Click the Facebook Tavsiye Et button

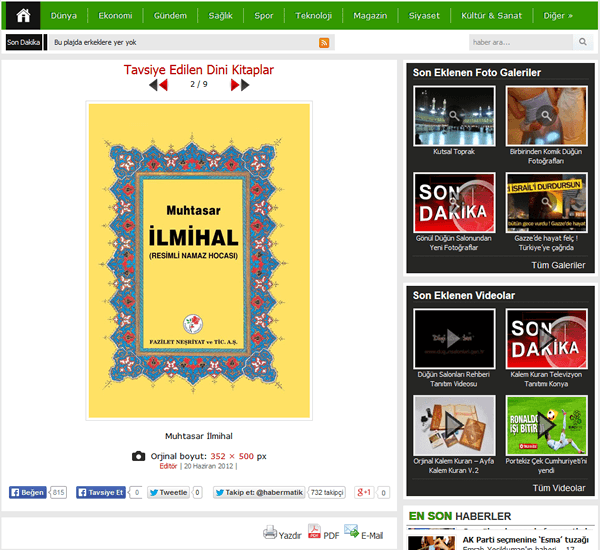coord(101,492)
